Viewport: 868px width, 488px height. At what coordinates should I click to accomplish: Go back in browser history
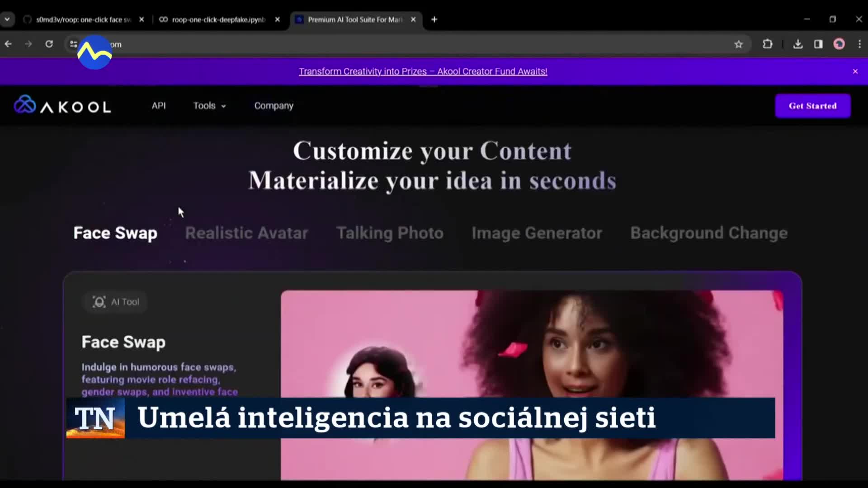8,44
